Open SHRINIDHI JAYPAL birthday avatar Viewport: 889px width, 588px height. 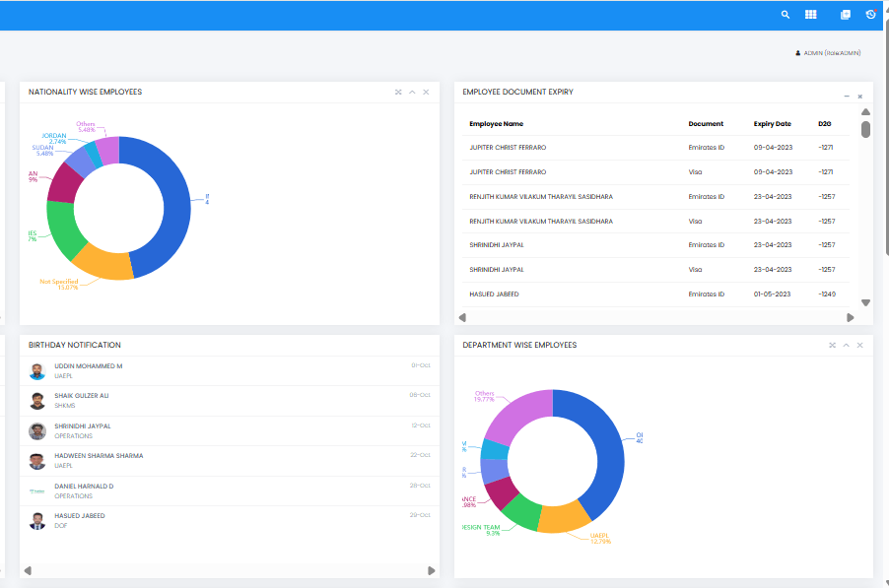[x=37, y=431]
